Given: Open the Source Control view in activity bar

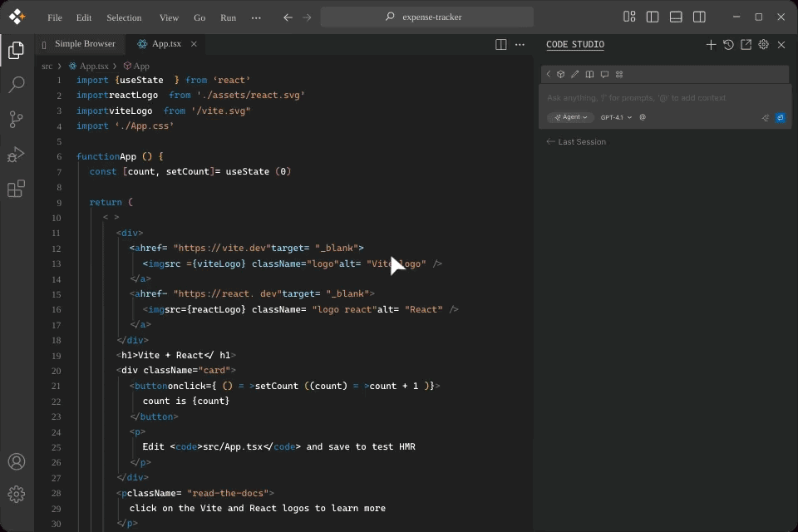Looking at the screenshot, I should tap(16, 120).
